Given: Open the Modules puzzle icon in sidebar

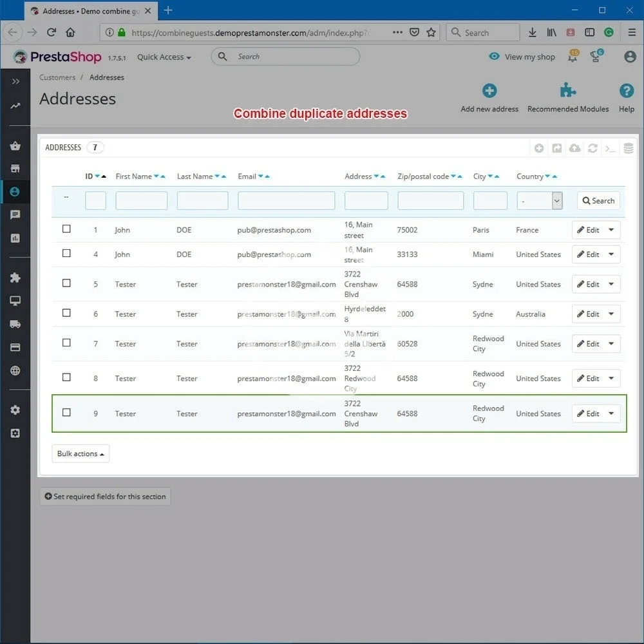Looking at the screenshot, I should coord(15,278).
